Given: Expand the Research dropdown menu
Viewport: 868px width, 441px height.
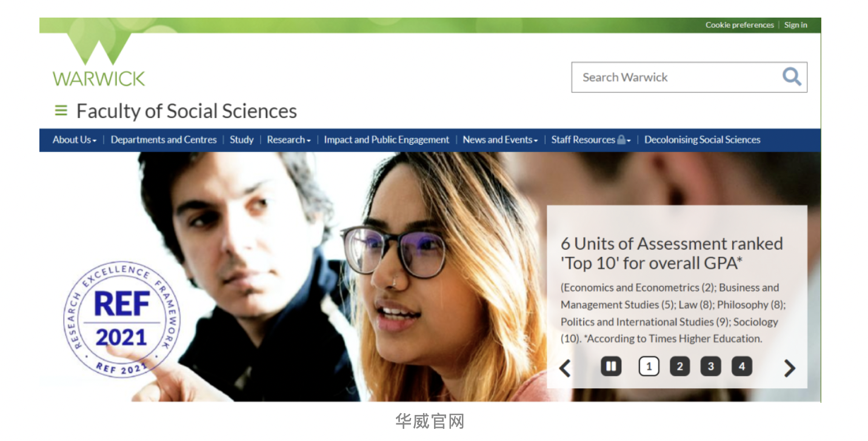Looking at the screenshot, I should [x=289, y=140].
